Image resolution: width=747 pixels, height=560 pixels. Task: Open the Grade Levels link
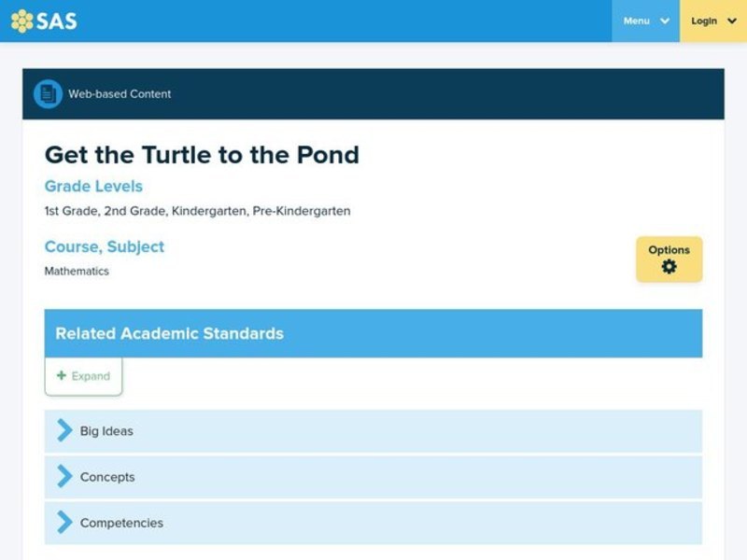pyautogui.click(x=93, y=186)
